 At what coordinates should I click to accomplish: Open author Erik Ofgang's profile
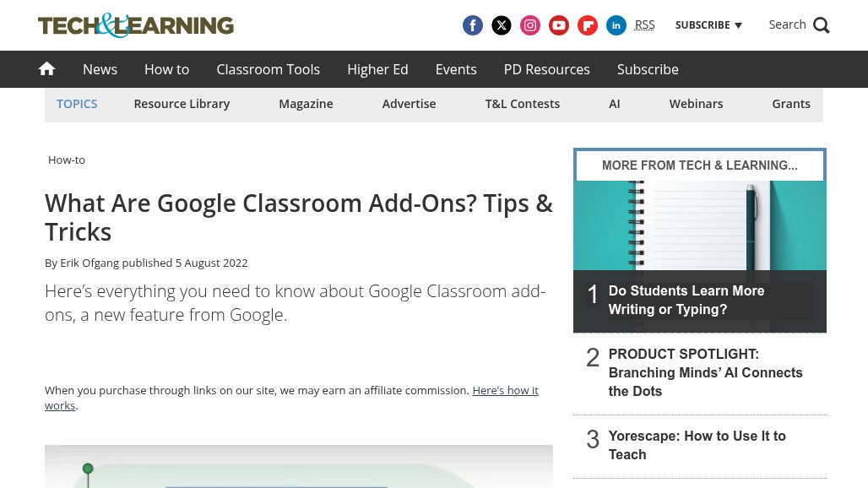(90, 263)
